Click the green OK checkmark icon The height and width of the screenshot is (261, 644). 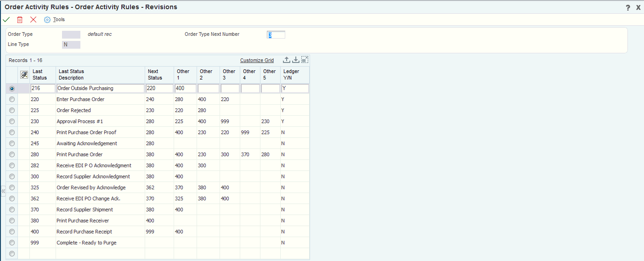coord(6,20)
